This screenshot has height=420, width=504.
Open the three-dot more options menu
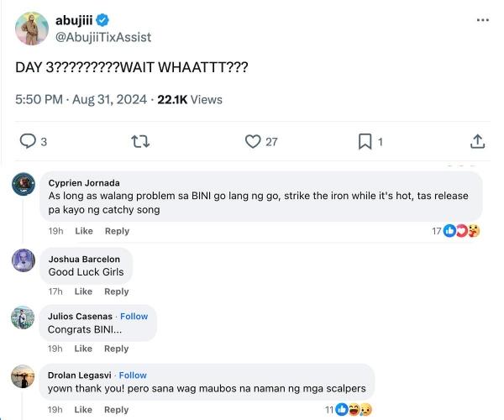[x=482, y=19]
